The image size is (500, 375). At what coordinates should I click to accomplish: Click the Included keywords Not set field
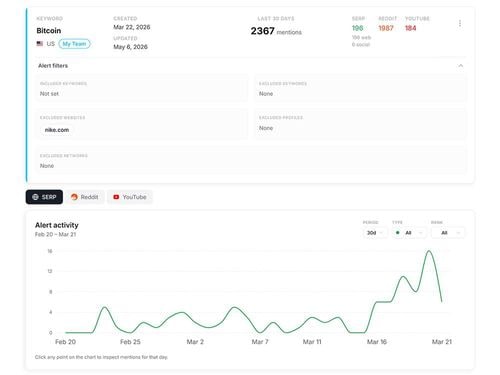[x=142, y=89]
